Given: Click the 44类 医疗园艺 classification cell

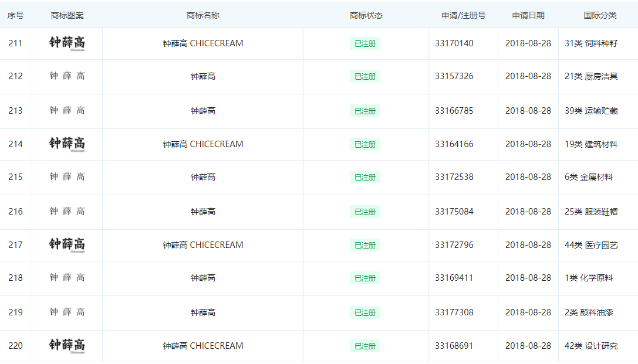Looking at the screenshot, I should 591,245.
